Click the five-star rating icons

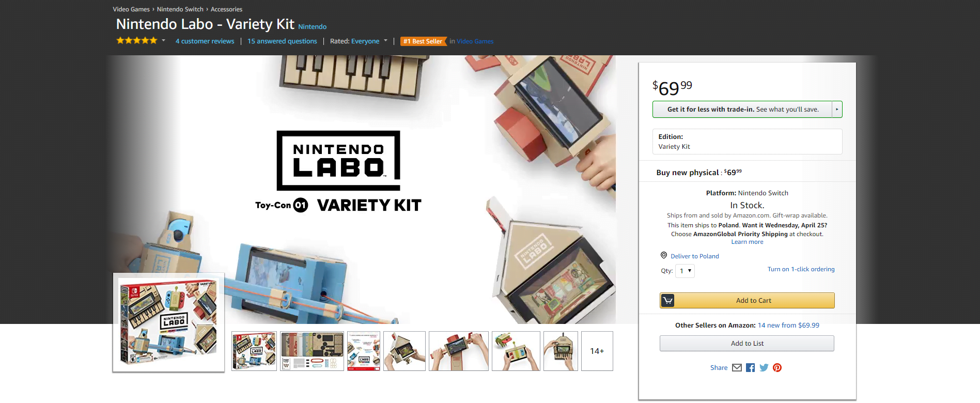pos(137,40)
